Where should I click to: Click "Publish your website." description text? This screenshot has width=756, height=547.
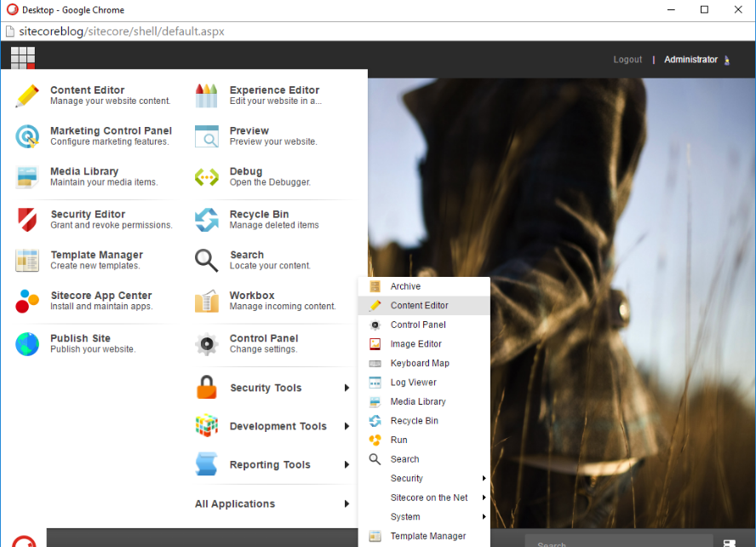pyautogui.click(x=93, y=349)
